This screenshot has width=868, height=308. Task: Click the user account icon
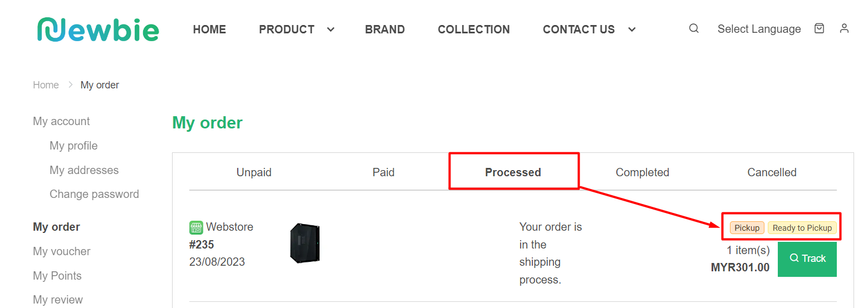point(844,28)
